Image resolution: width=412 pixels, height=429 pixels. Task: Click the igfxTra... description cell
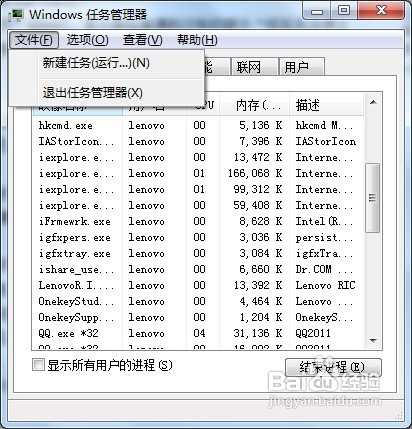324,253
